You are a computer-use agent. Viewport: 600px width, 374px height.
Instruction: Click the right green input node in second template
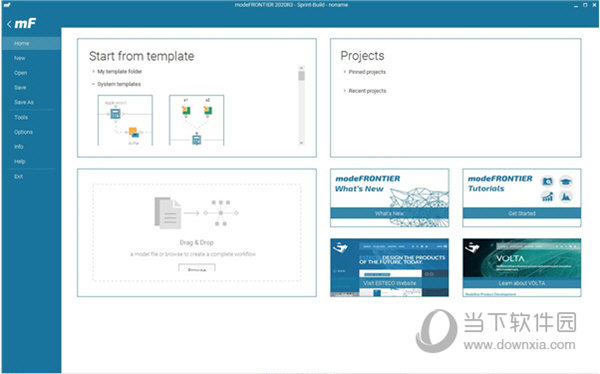click(208, 111)
